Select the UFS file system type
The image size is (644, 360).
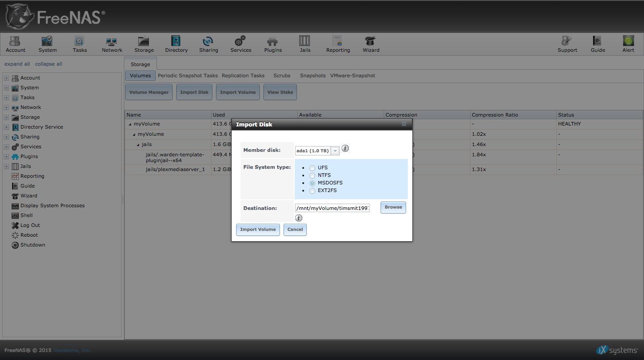(x=312, y=168)
